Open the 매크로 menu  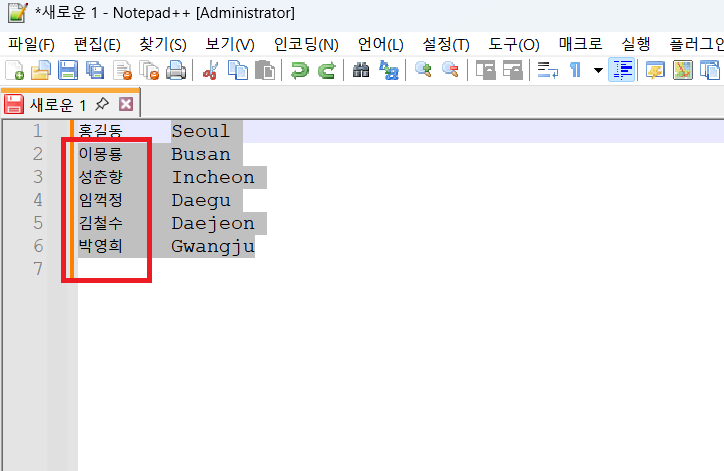(580, 44)
